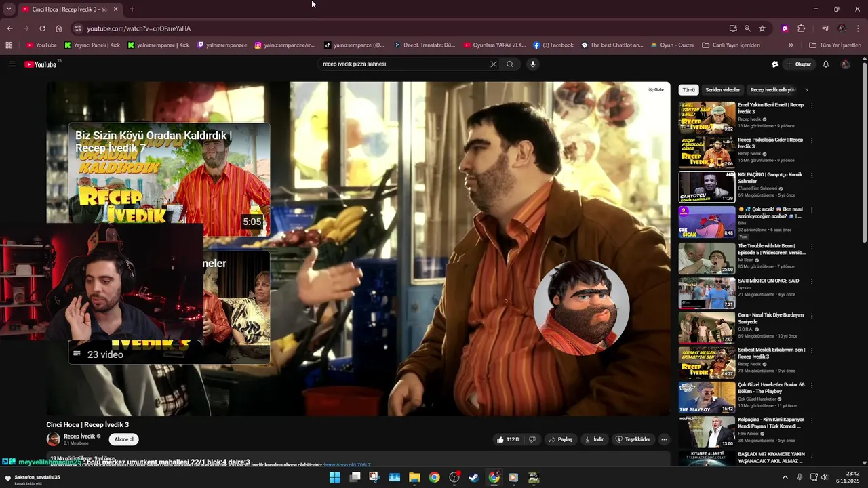This screenshot has height=488, width=868.
Task: Open a new browser tab
Action: tap(132, 9)
